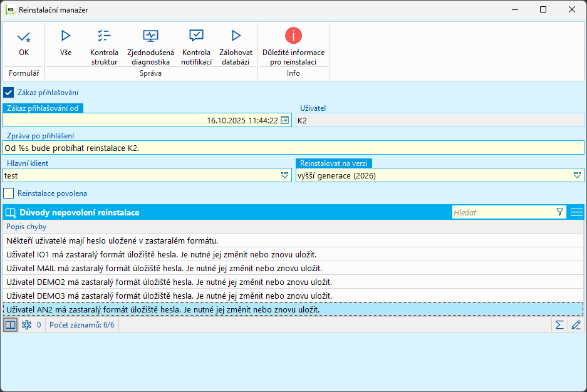Open Důležité informace pro reinstalaci
Image resolution: width=587 pixels, height=392 pixels.
point(293,36)
